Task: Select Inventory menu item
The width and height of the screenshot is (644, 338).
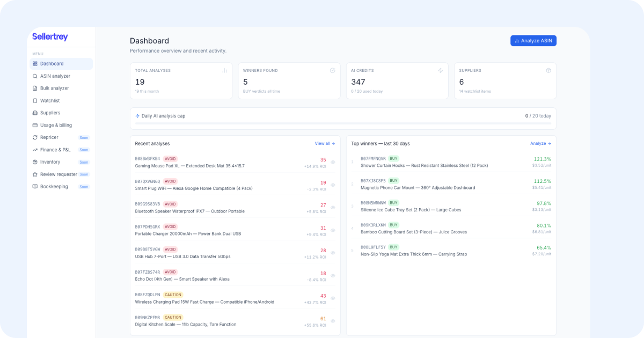Action: click(x=61, y=162)
